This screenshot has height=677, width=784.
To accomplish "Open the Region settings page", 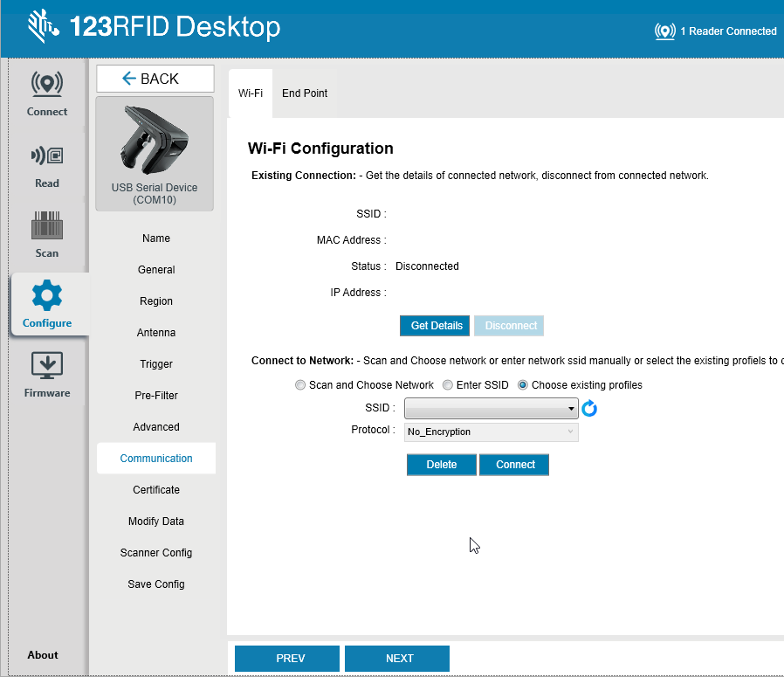I will [x=156, y=301].
